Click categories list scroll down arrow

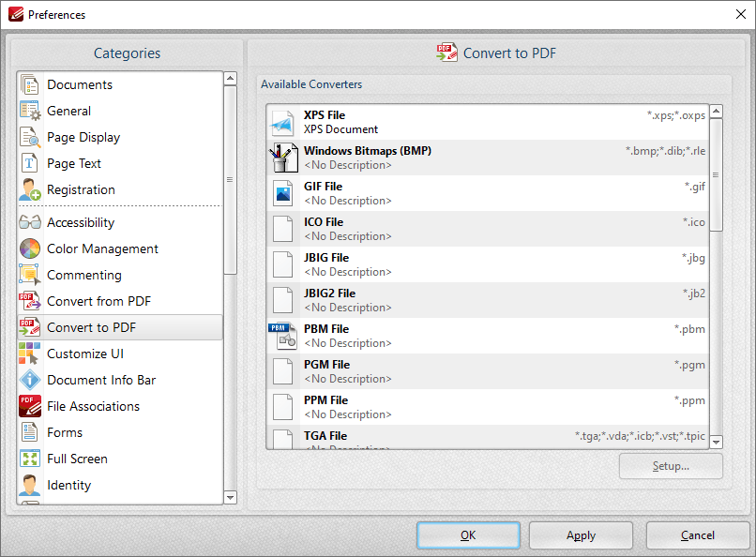[231, 497]
